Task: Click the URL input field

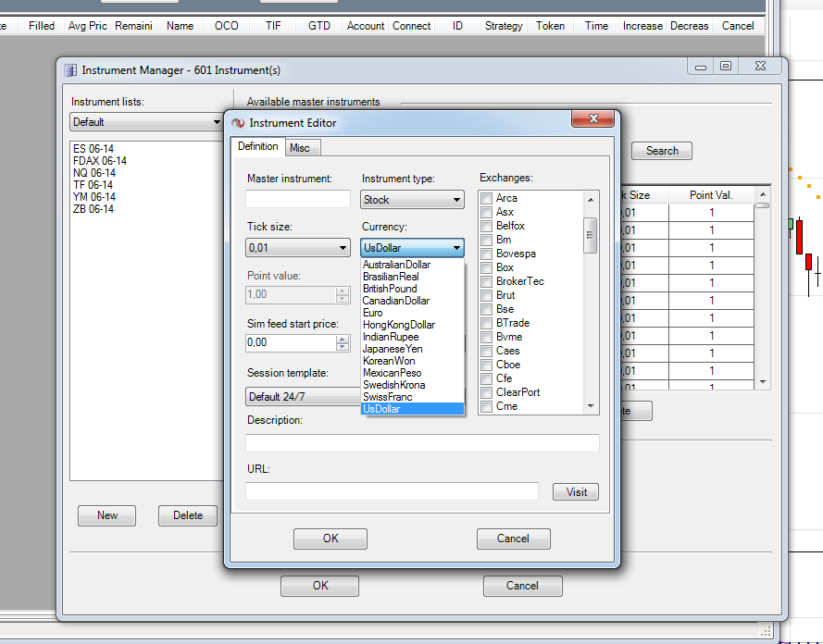Action: coord(393,491)
